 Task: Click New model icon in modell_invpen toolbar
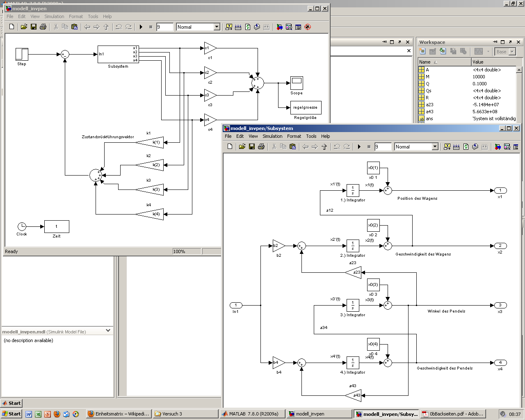(12, 27)
